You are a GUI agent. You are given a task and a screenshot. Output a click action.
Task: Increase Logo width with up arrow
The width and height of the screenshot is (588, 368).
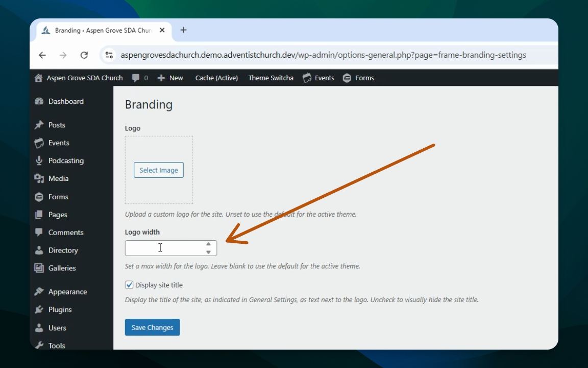click(x=208, y=244)
